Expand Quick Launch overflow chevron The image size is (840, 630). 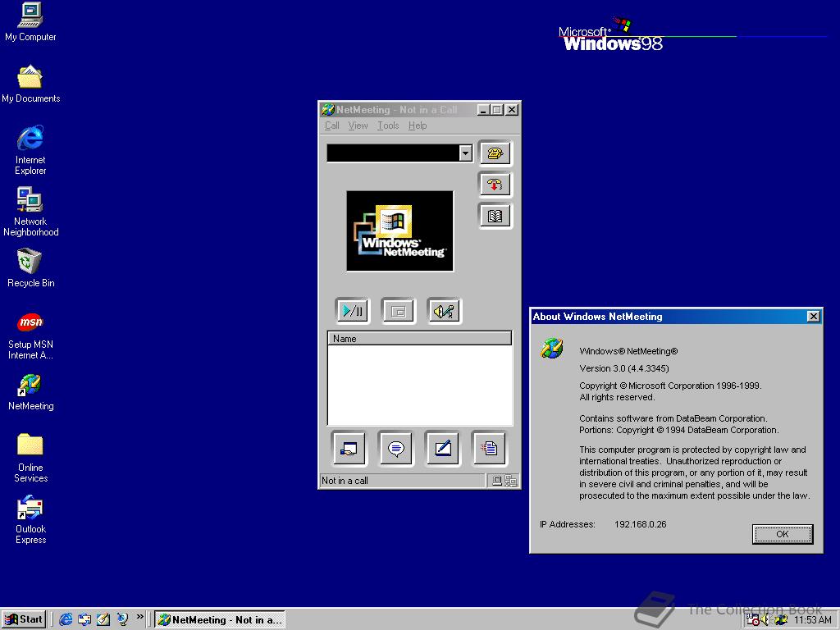(x=139, y=617)
